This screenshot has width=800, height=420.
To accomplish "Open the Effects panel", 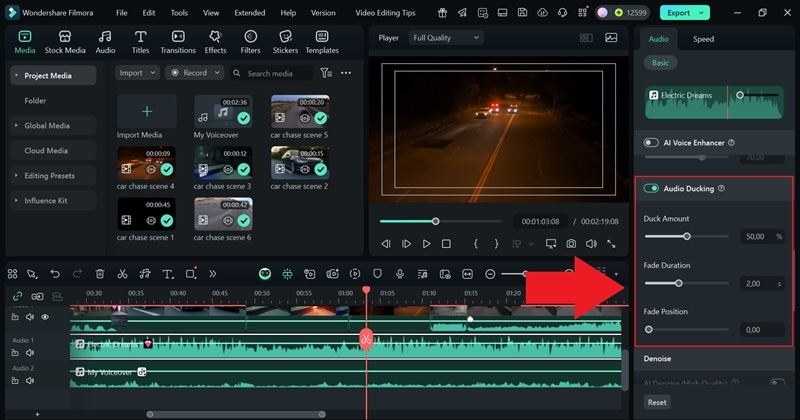I will click(215, 41).
